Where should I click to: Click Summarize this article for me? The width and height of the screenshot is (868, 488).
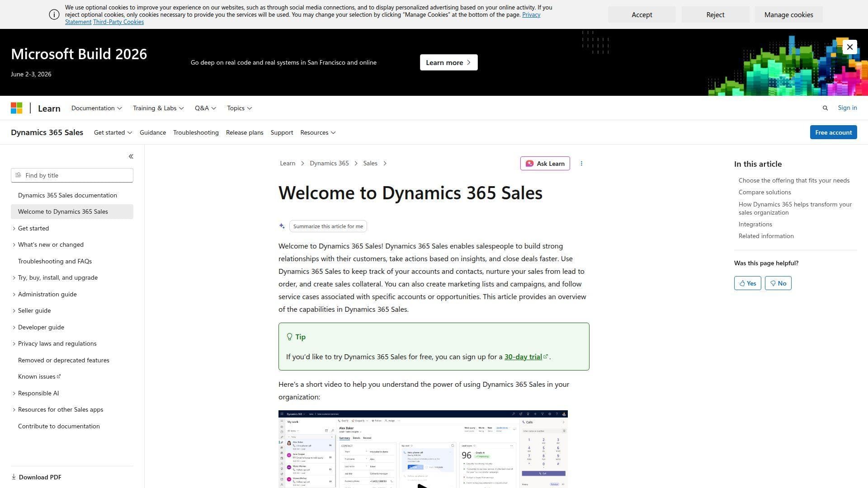pos(328,226)
